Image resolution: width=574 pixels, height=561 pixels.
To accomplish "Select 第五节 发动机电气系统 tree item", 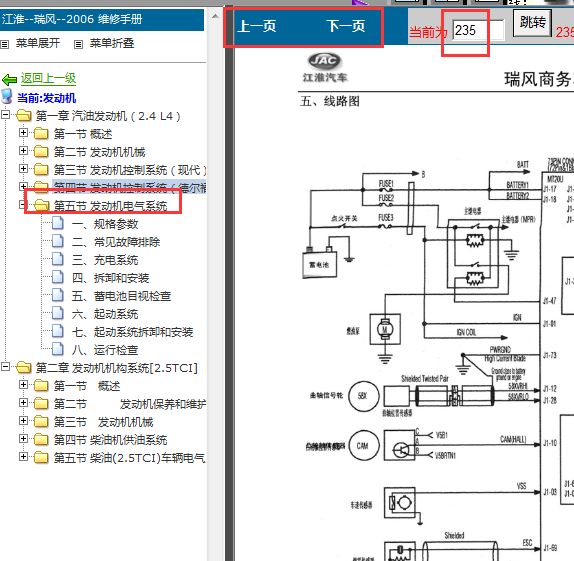I will (x=110, y=206).
